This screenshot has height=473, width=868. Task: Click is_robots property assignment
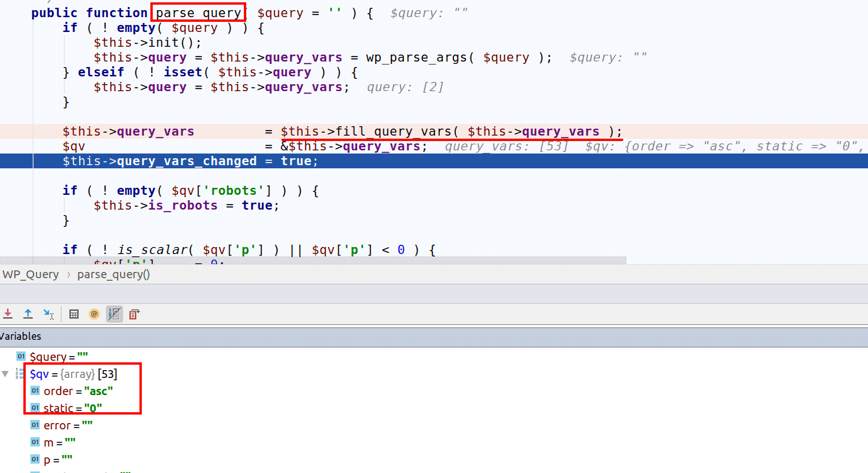[183, 205]
